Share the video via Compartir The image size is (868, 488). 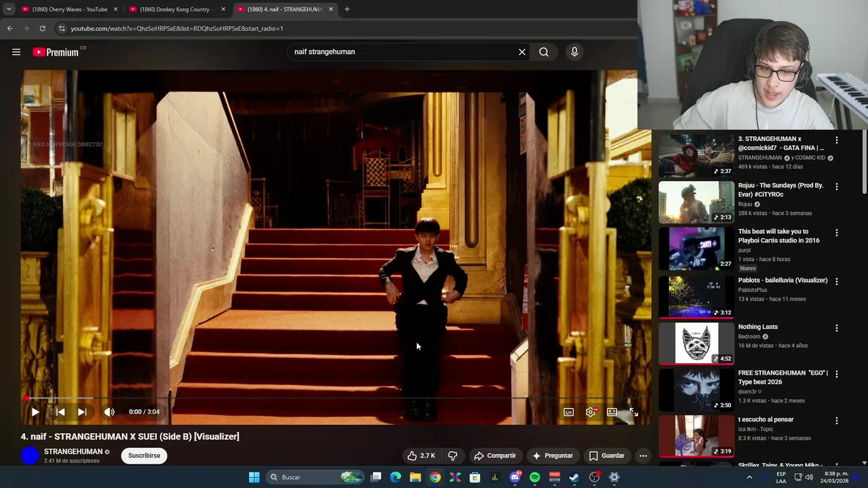pos(495,455)
